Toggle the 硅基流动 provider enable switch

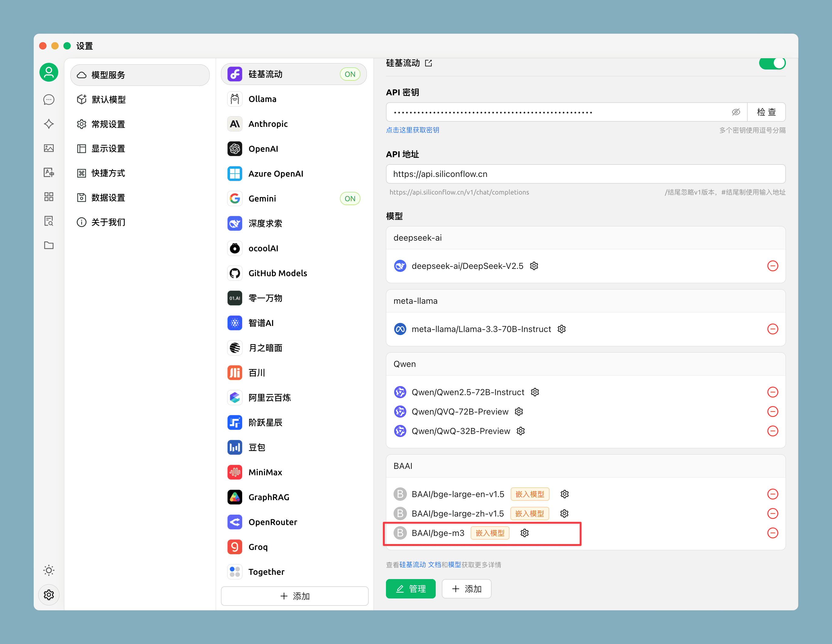[x=772, y=63]
